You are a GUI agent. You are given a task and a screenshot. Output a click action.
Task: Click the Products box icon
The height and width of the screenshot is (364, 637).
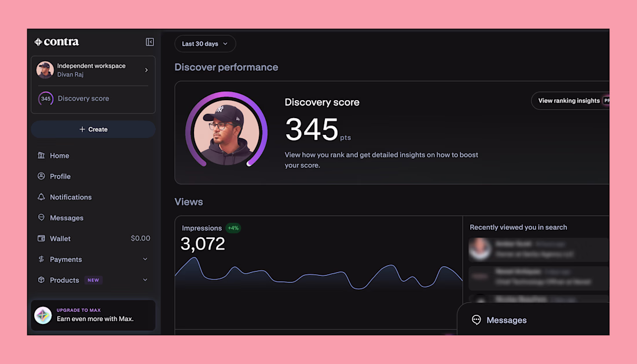coord(41,280)
